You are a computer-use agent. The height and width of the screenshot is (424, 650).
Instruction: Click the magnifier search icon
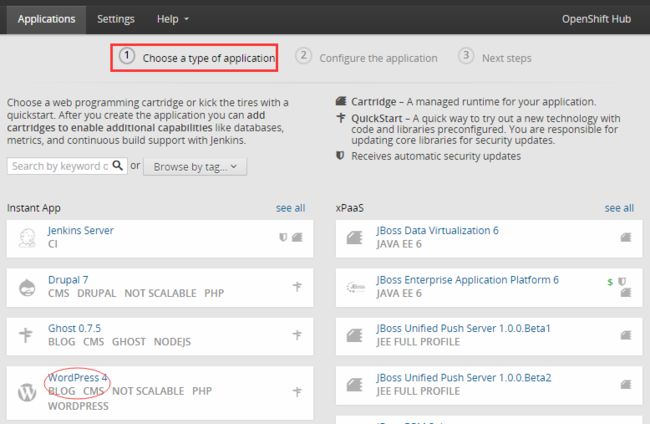pyautogui.click(x=118, y=166)
